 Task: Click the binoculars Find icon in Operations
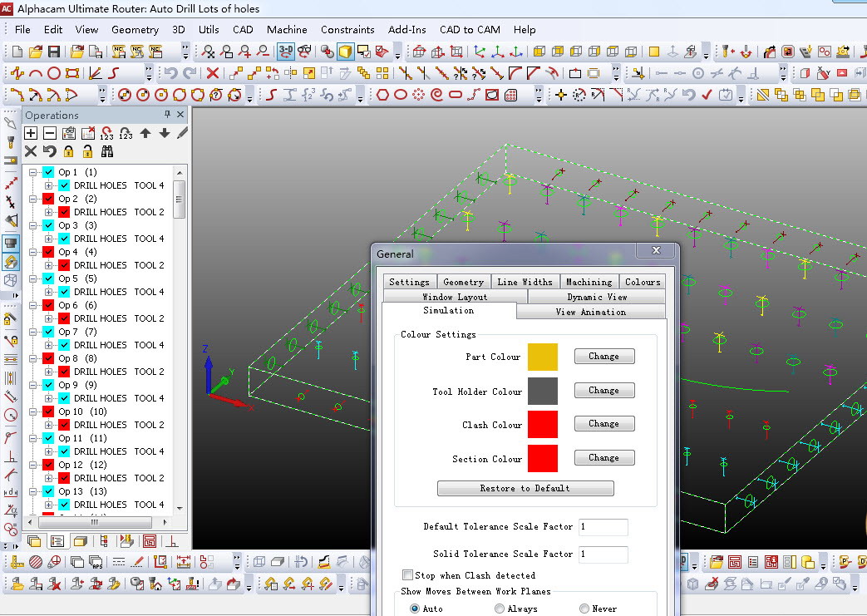click(x=107, y=151)
